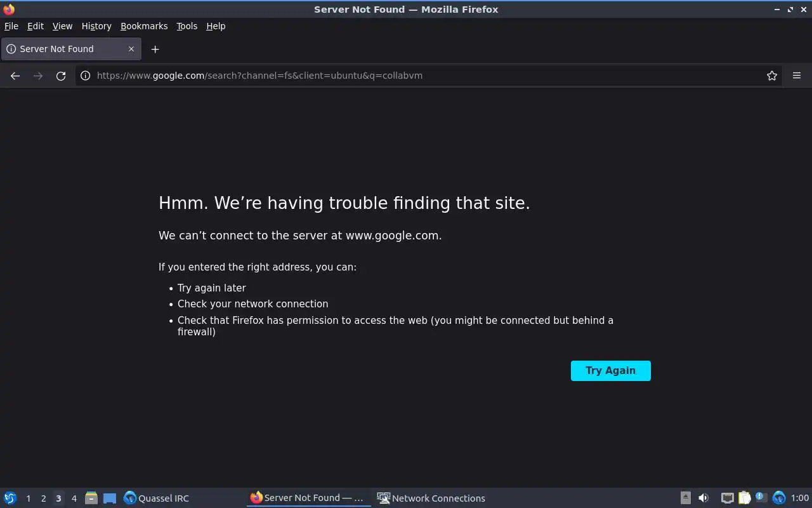Open the View menu
812x508 pixels.
tap(62, 26)
